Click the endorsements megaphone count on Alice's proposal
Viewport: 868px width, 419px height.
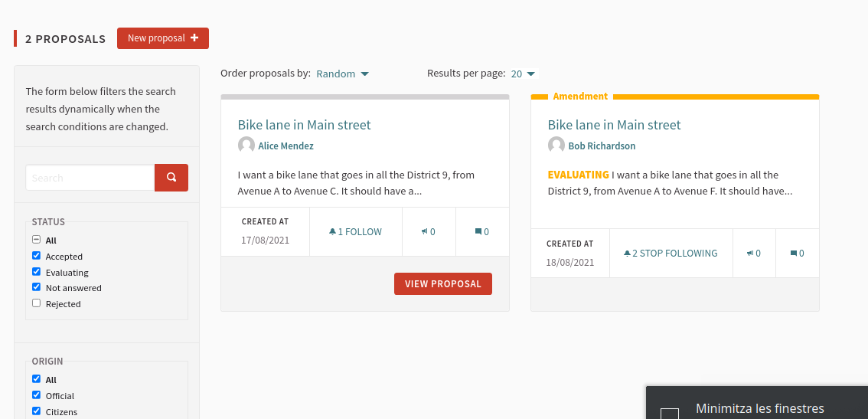click(428, 231)
